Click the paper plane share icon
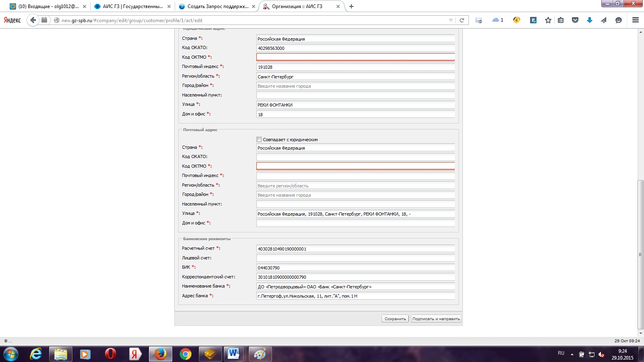 604,20
